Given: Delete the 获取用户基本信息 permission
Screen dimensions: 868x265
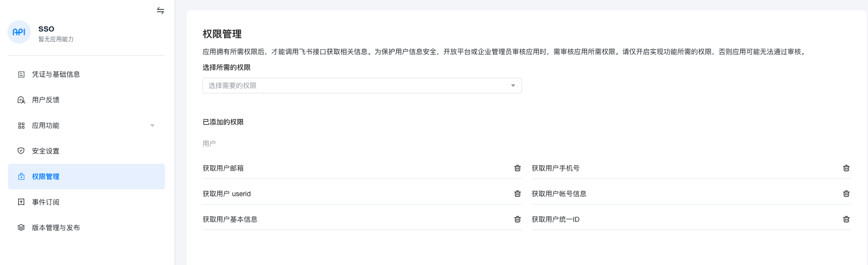Looking at the screenshot, I should (517, 219).
